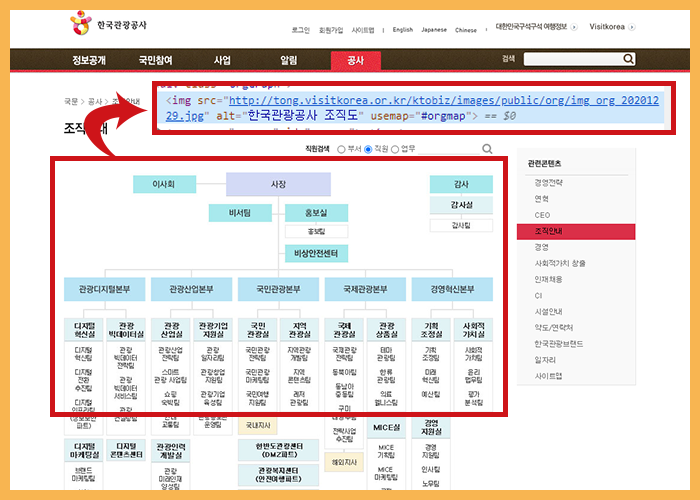
Task: Click the 감사실 box
Action: pyautogui.click(x=461, y=205)
